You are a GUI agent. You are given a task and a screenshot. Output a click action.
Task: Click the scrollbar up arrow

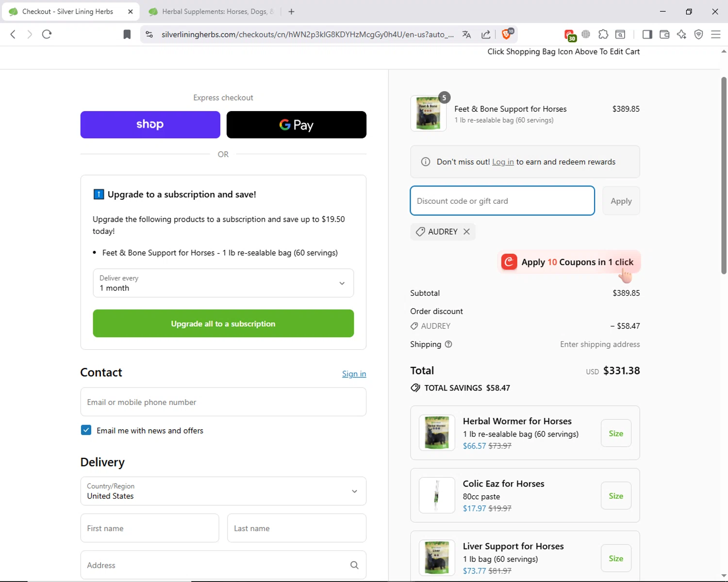click(x=724, y=51)
